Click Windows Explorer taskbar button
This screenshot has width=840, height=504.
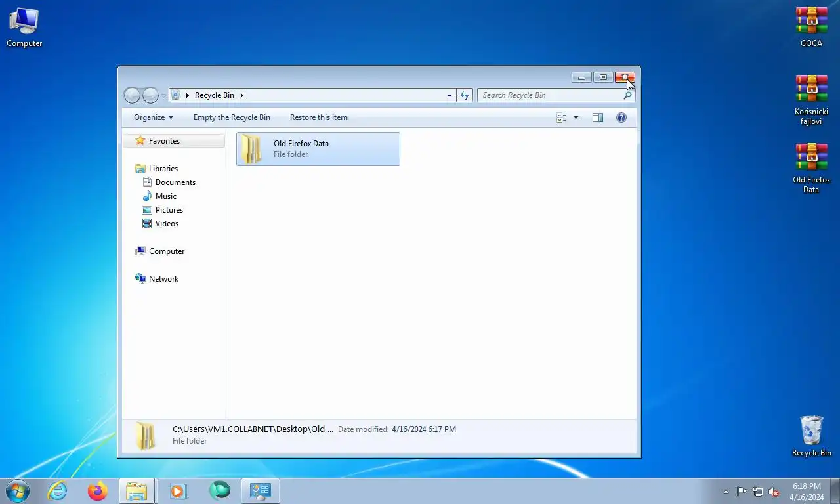[x=137, y=491]
